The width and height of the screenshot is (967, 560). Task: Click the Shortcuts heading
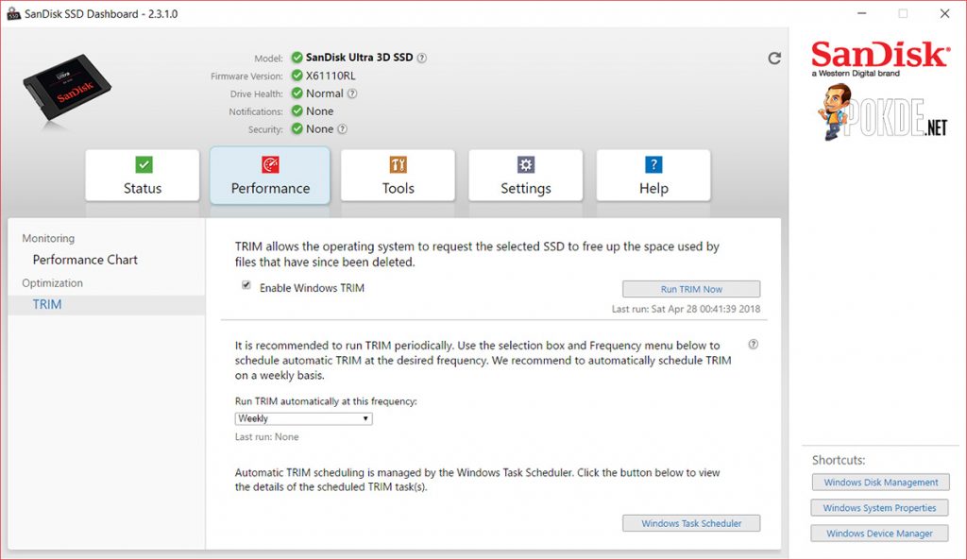tap(839, 460)
